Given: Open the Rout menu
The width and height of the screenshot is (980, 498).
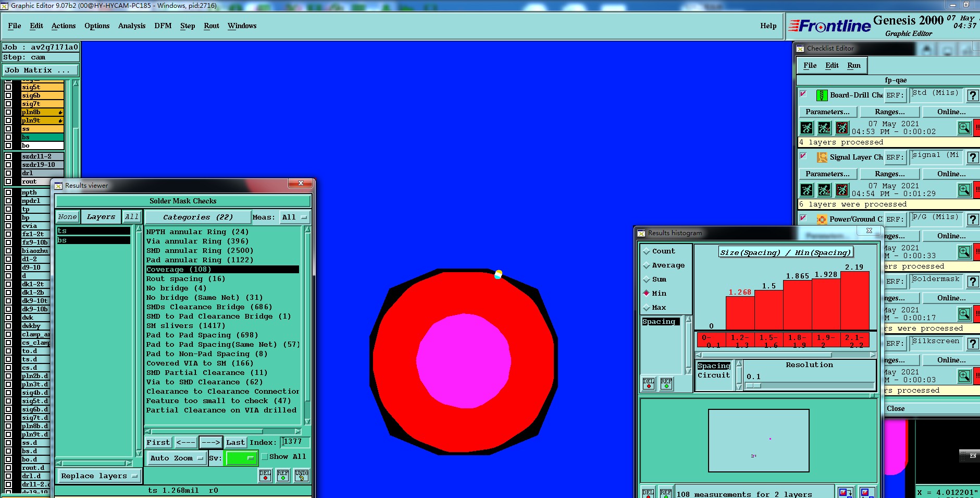Looking at the screenshot, I should click(x=212, y=26).
